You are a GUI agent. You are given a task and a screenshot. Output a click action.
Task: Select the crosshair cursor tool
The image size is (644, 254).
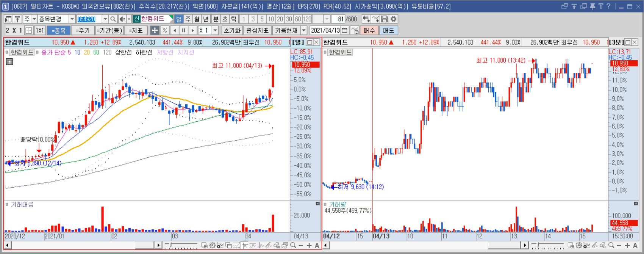coord(155,30)
